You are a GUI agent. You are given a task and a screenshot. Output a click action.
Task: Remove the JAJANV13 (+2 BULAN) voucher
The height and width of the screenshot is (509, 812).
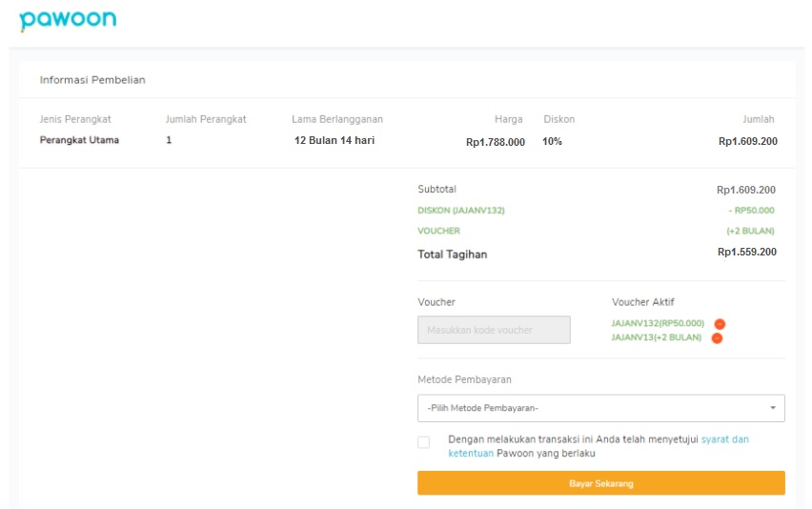click(x=717, y=338)
